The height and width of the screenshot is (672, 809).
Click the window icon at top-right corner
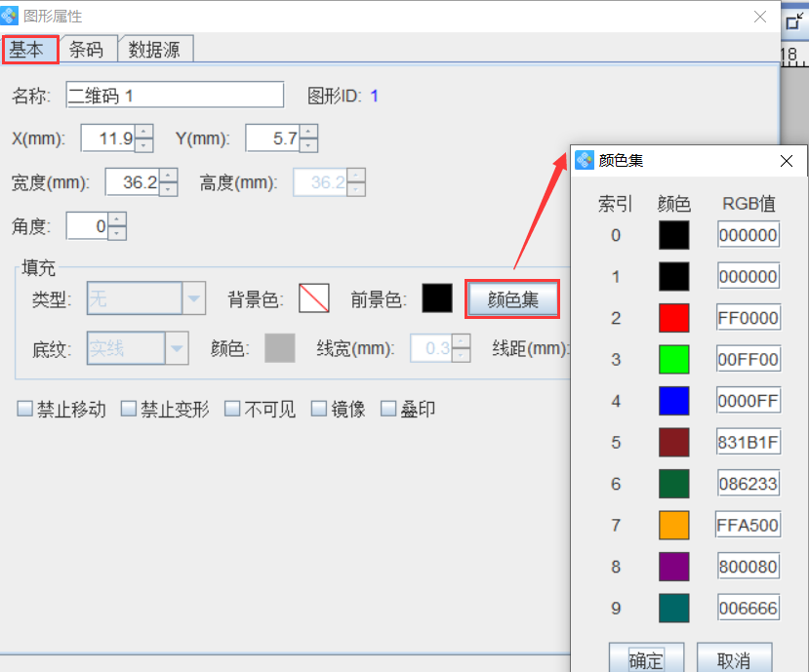coord(794,18)
